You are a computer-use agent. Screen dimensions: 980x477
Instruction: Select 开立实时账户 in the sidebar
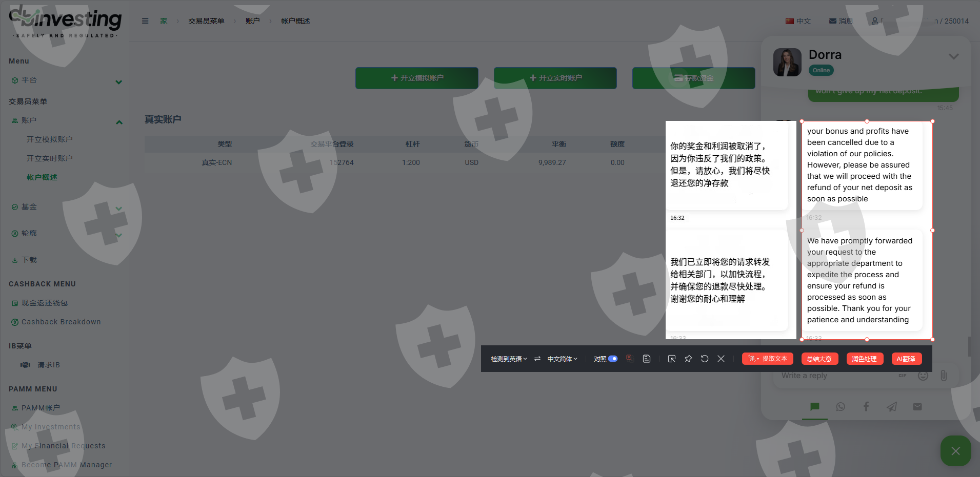[50, 158]
